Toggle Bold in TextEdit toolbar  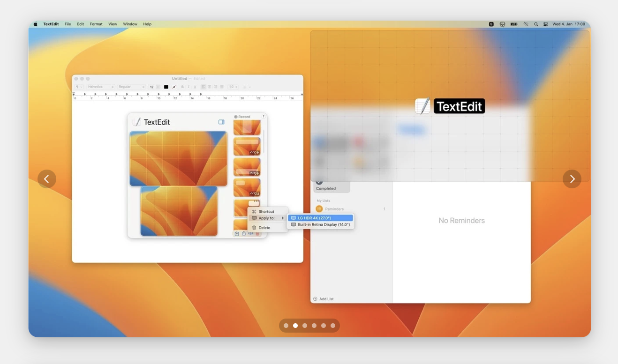(x=182, y=87)
